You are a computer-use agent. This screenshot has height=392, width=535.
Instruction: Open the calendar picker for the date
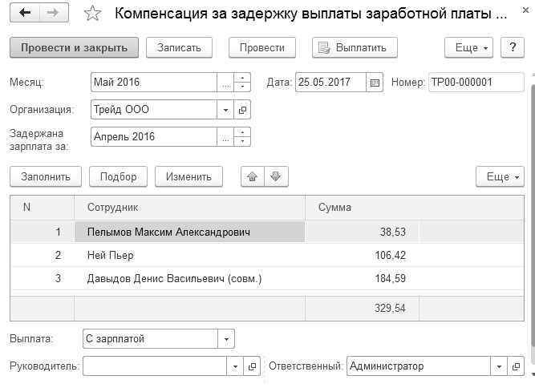(x=375, y=83)
